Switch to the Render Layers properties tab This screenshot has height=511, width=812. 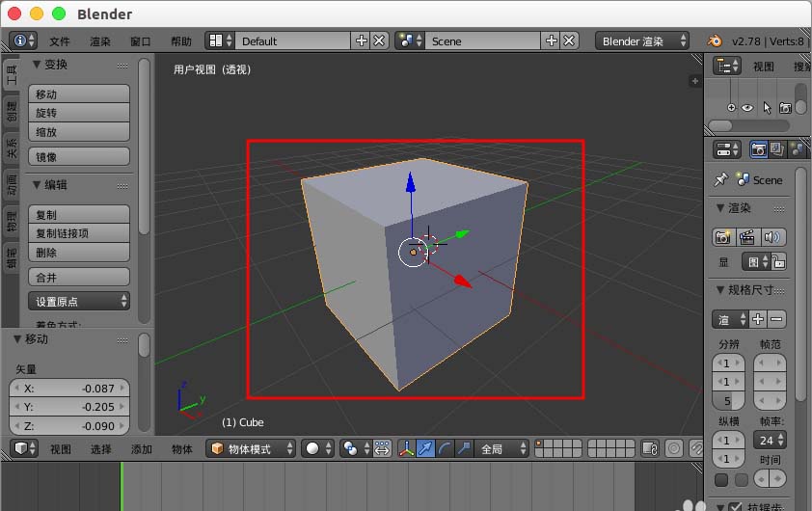[776, 149]
